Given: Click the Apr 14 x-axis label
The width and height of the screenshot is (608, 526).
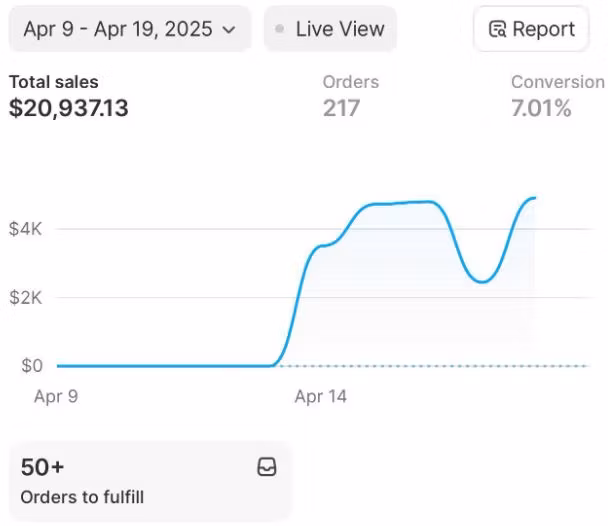Looking at the screenshot, I should (320, 397).
